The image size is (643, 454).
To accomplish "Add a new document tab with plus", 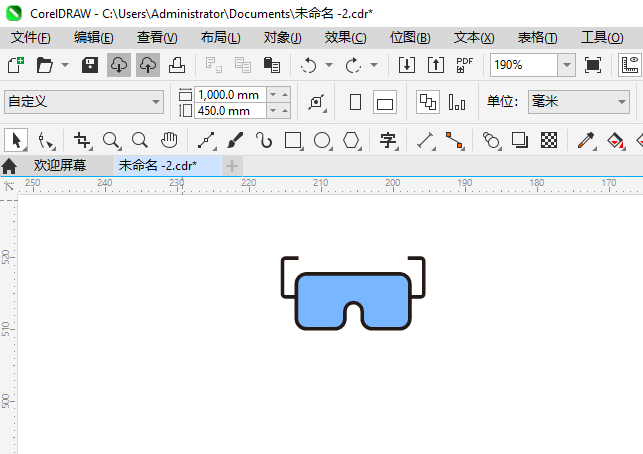I will point(232,166).
